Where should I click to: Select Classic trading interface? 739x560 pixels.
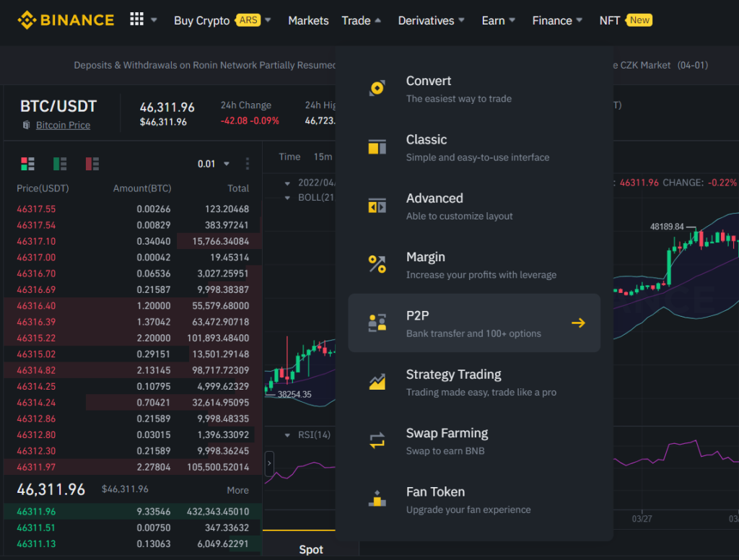click(x=474, y=147)
